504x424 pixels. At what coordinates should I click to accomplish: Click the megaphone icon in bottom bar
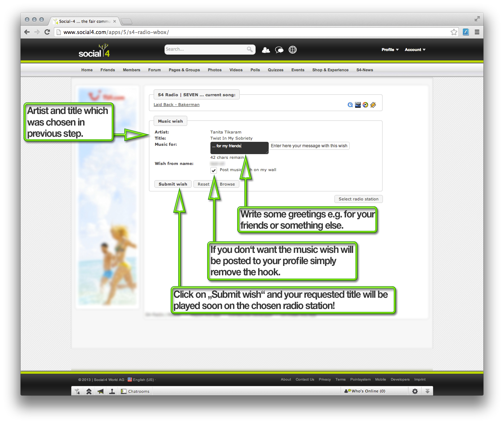click(x=101, y=391)
